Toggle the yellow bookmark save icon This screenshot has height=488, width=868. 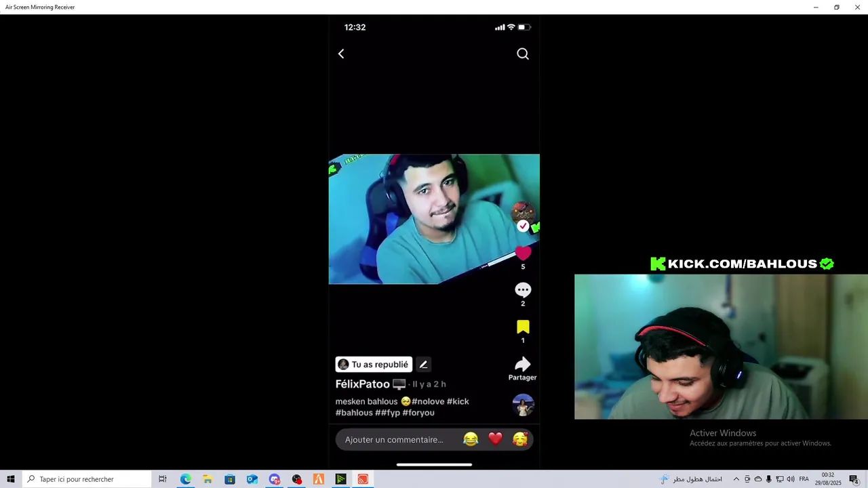pyautogui.click(x=523, y=327)
